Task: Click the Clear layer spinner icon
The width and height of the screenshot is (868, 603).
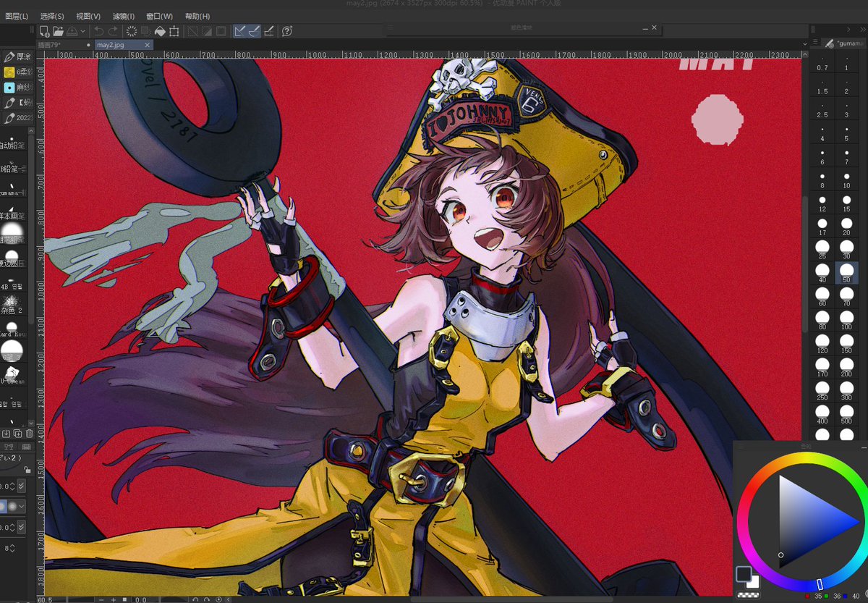Action: [132, 31]
